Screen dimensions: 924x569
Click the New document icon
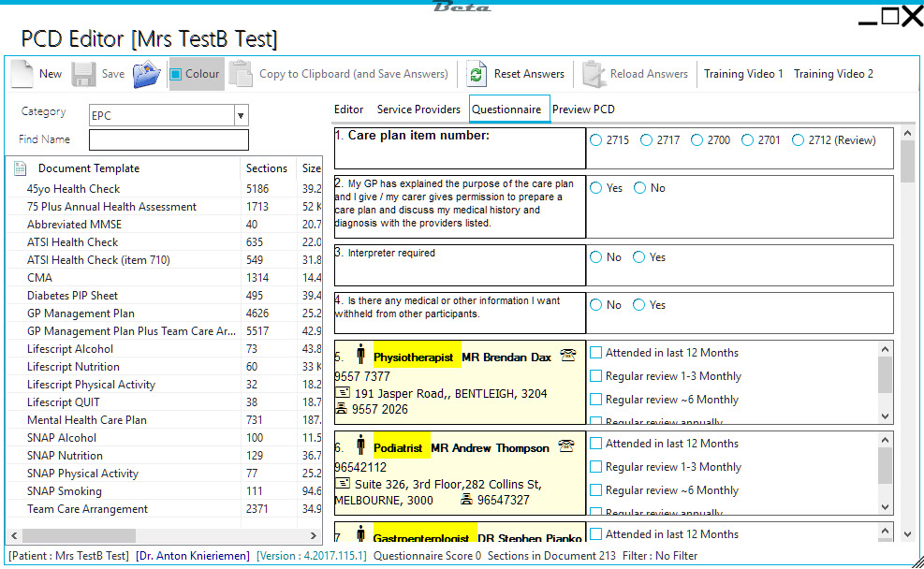click(x=22, y=74)
